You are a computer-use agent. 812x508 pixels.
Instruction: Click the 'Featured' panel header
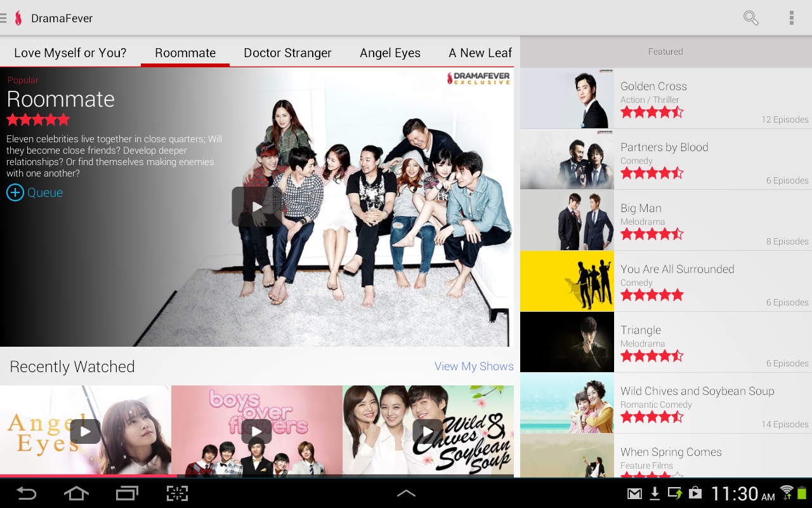pos(666,51)
